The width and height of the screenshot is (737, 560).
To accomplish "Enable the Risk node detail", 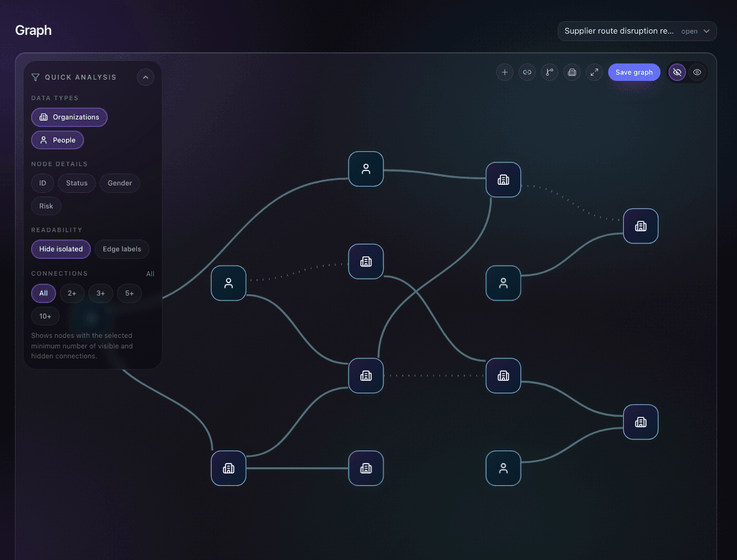I will click(x=46, y=206).
